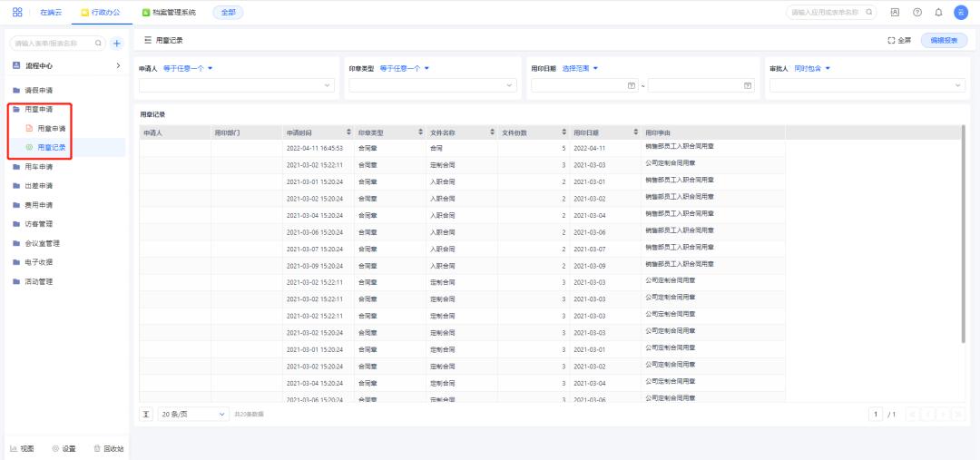This screenshot has width=980, height=460.
Task: Open the 申请人 value select box
Action: coord(237,85)
